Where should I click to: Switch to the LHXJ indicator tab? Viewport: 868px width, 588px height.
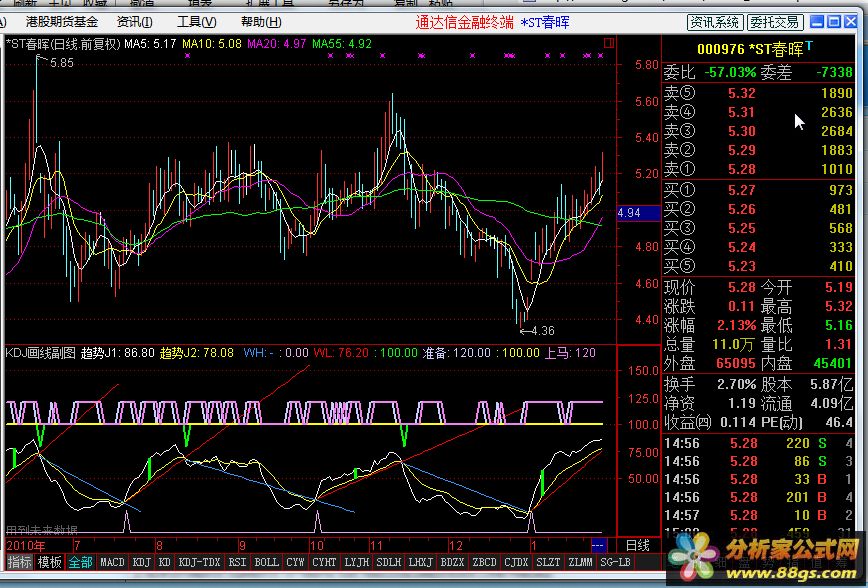[421, 562]
